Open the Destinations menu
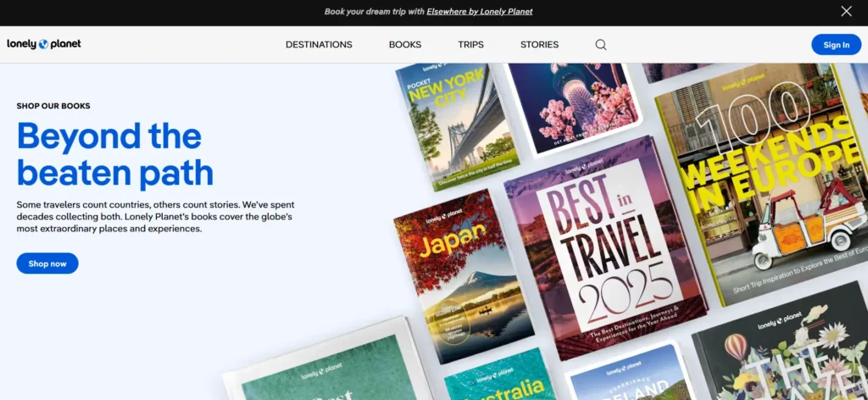The height and width of the screenshot is (400, 868). pos(319,45)
